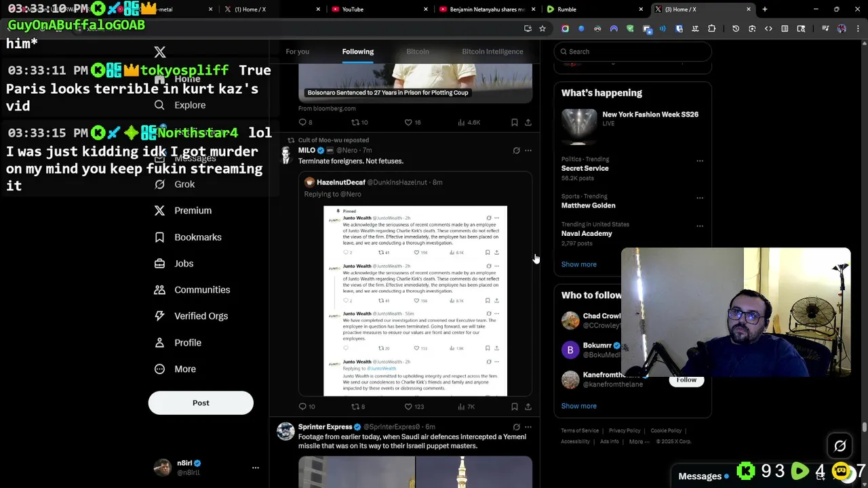868x488 pixels.
Task: Open the Bitcoin Intelligence tab
Action: [x=492, y=52]
